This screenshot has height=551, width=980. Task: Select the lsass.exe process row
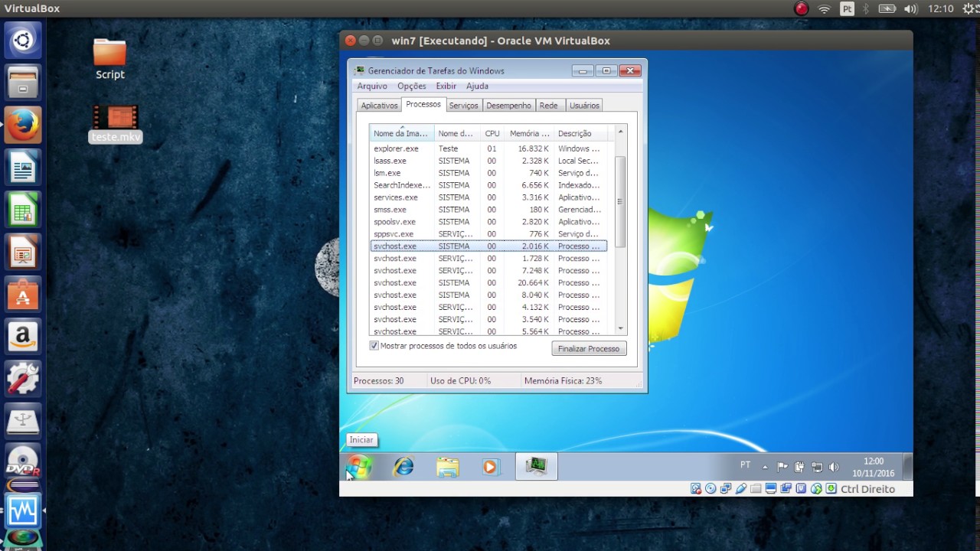[x=488, y=161]
